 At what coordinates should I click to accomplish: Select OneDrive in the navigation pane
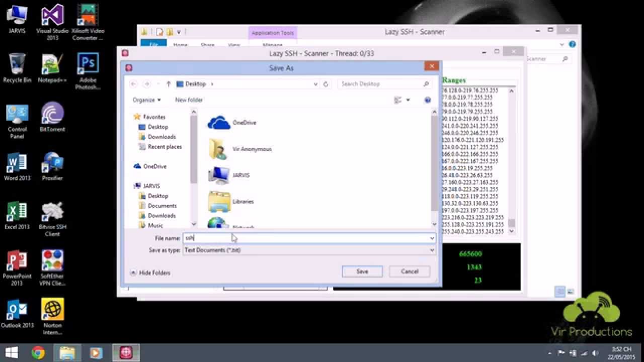coord(150,166)
